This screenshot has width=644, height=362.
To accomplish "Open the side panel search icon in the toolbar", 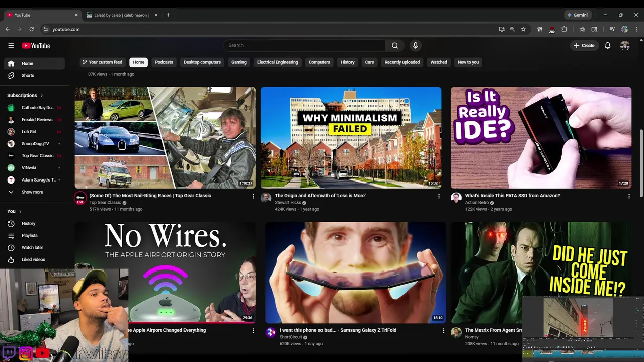I will tap(594, 29).
